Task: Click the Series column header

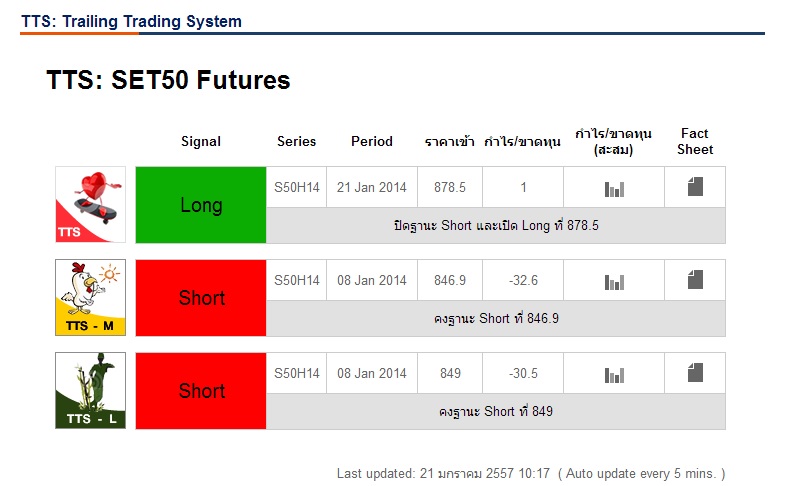Action: point(296,142)
